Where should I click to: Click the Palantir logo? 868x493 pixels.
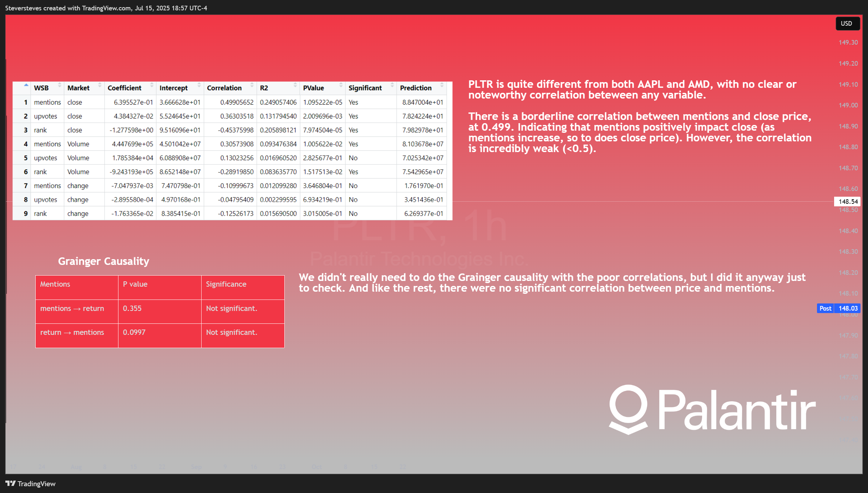tap(712, 409)
